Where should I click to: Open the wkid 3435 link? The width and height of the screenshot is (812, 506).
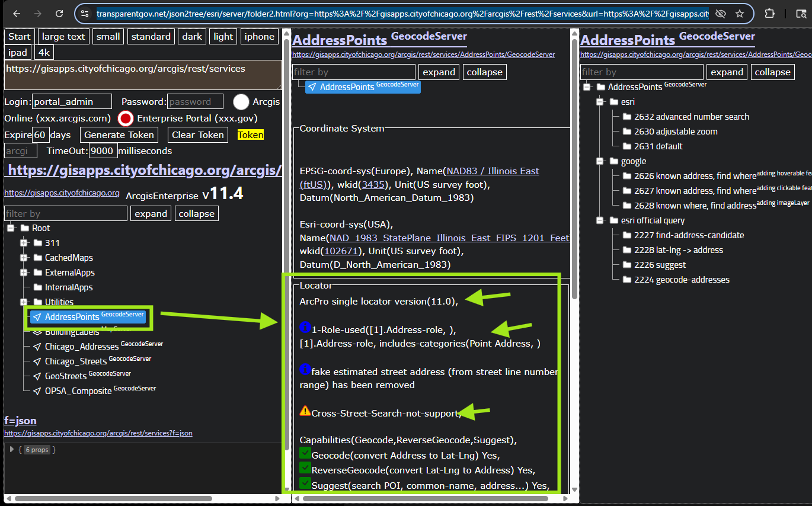coord(373,184)
